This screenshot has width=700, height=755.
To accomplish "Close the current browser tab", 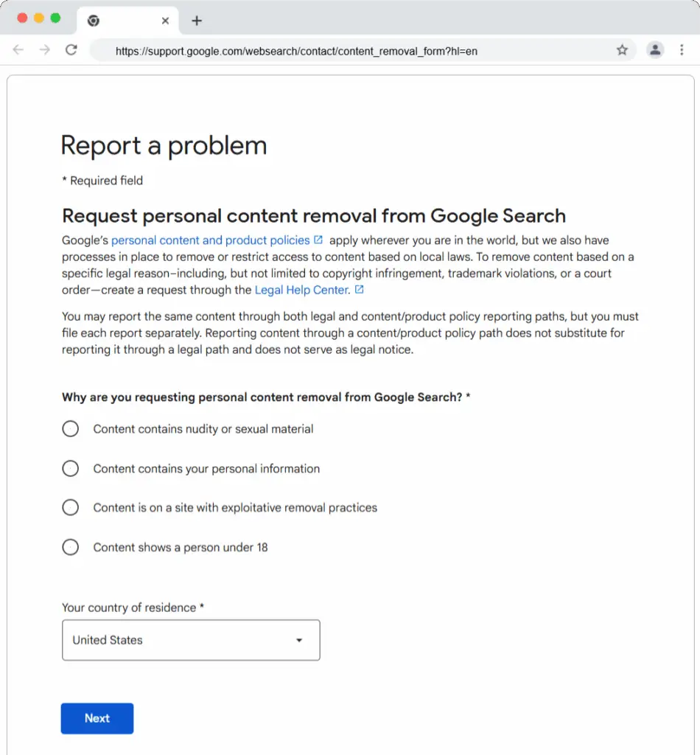I will pos(165,21).
